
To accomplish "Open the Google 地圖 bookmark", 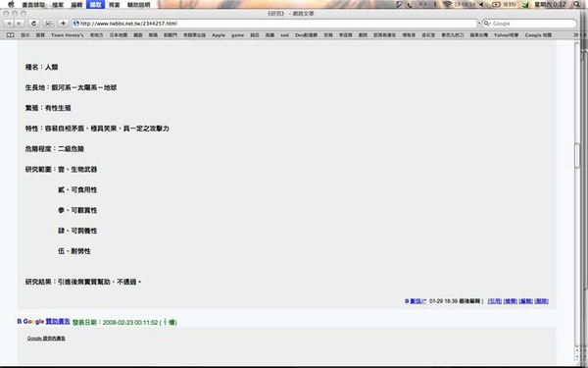I will click(538, 35).
